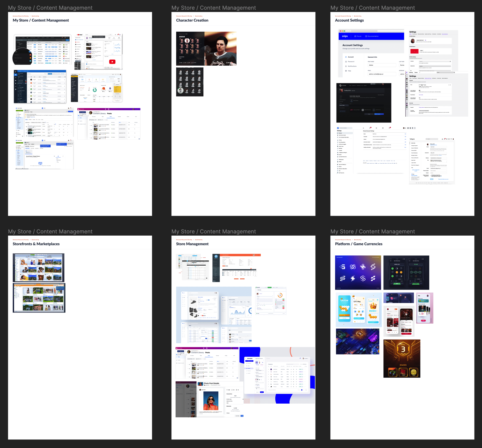Click the Password lock icon in Account Settings
The width and height of the screenshot is (482, 448).
click(x=346, y=62)
